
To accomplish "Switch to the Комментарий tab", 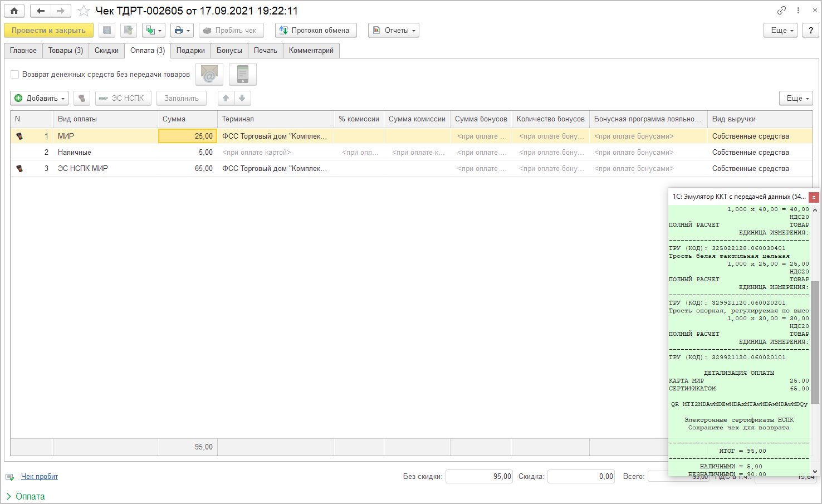I will pyautogui.click(x=311, y=51).
